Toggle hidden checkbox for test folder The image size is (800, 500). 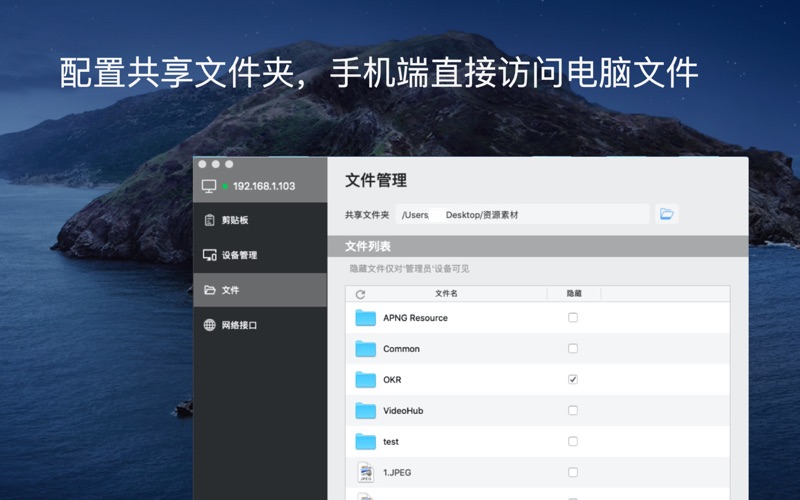click(x=573, y=441)
